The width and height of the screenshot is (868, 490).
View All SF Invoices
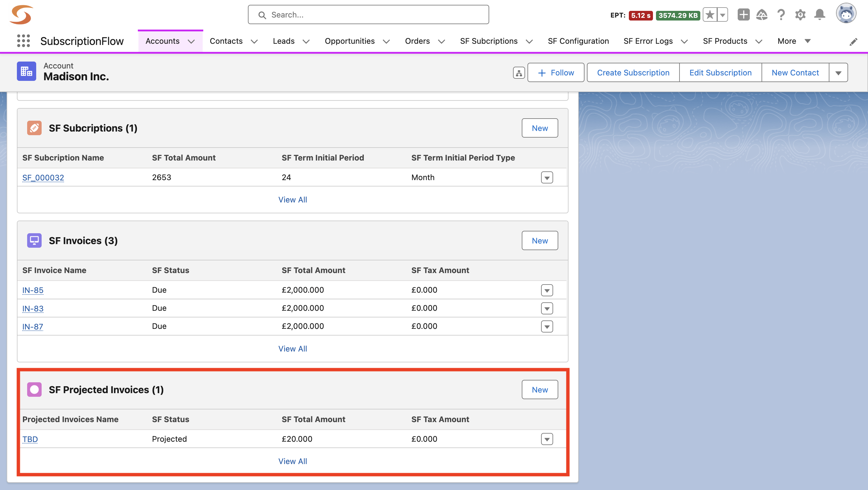[293, 349]
